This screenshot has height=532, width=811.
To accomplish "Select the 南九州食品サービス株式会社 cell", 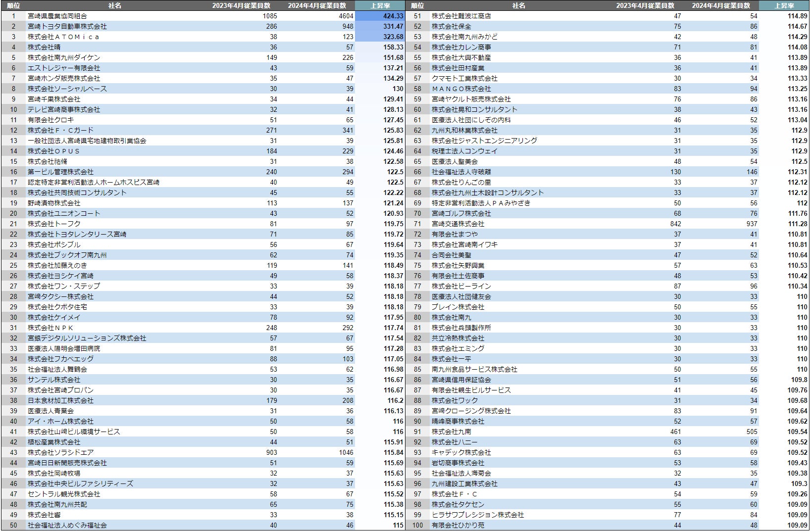I will tap(474, 369).
